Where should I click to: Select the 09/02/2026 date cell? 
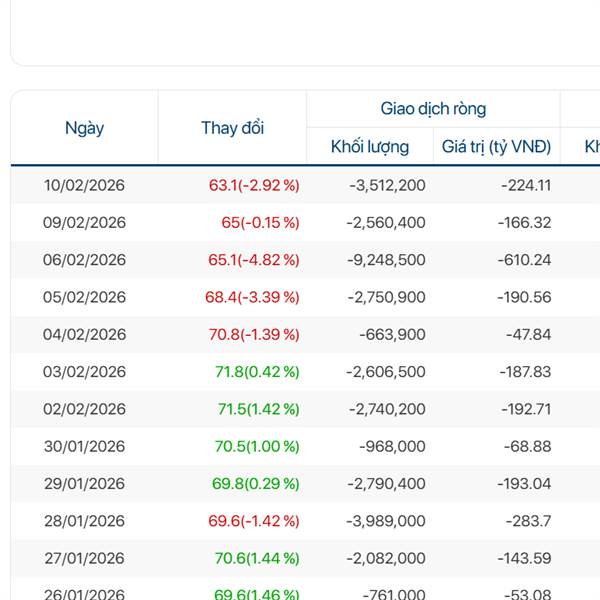pyautogui.click(x=84, y=222)
